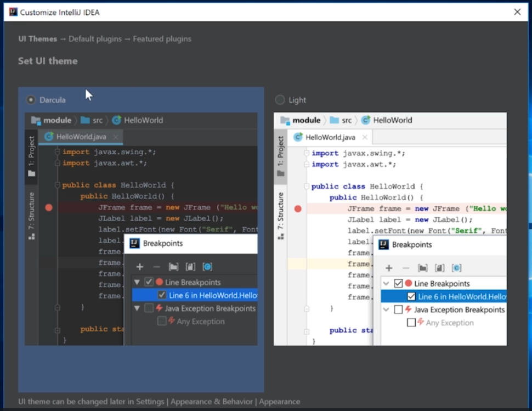Click the group by package icon in Light preview
Viewport: 532px width, 411px height.
coord(423,268)
